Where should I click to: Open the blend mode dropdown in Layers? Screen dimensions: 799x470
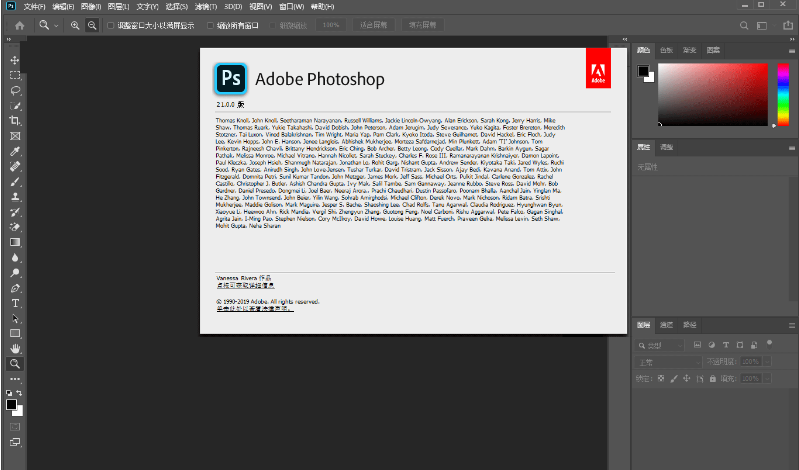point(670,362)
